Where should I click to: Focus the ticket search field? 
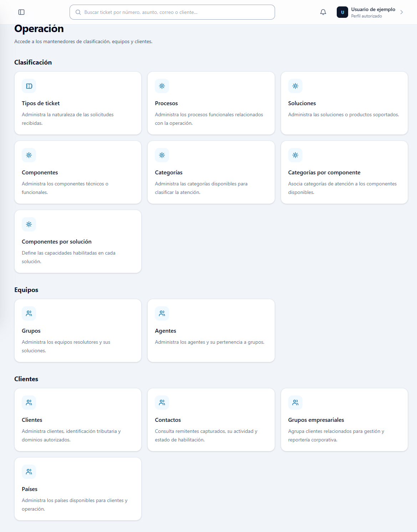pos(172,12)
